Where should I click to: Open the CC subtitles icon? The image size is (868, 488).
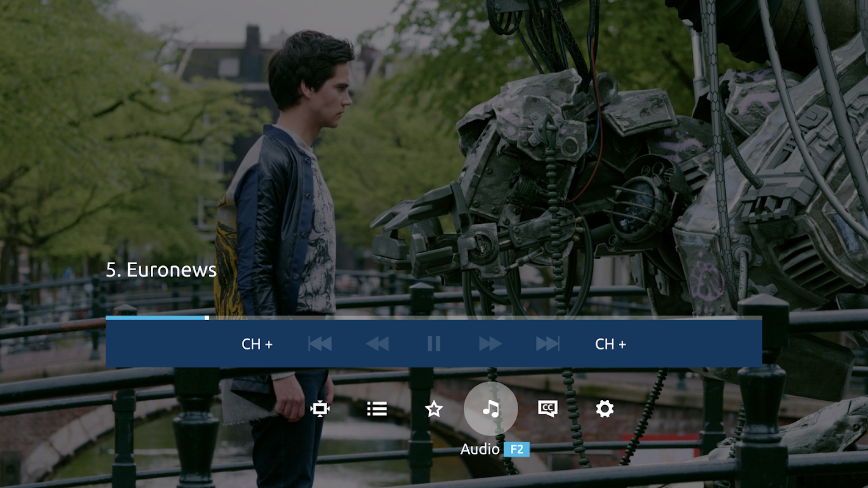tap(548, 409)
